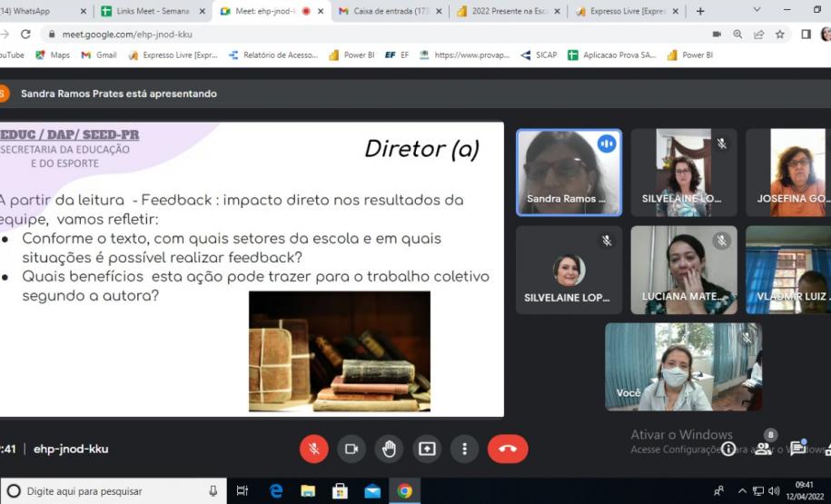Open a new browser tab
Image resolution: width=831 pixels, height=504 pixels.
click(x=699, y=11)
